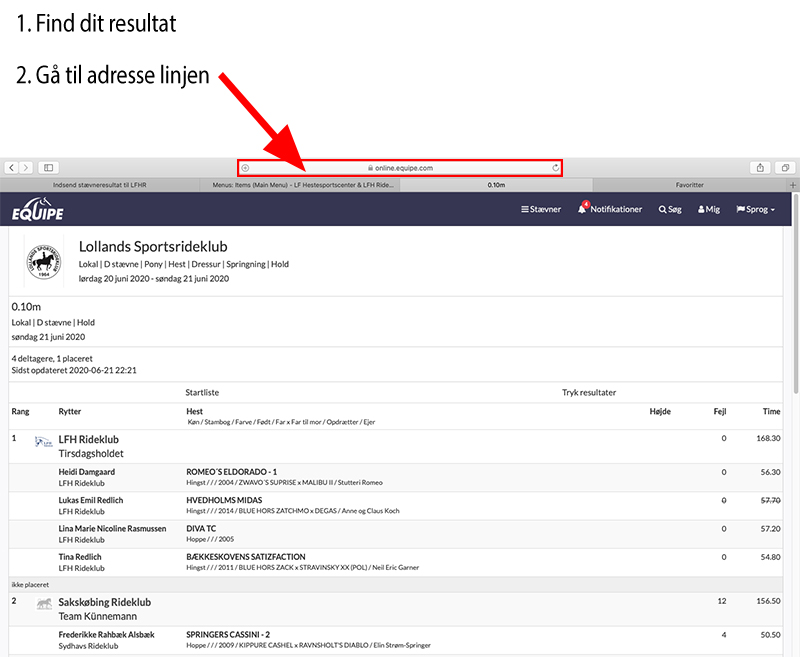Click the team total time 156.50
The height and width of the screenshot is (657, 800).
point(768,601)
